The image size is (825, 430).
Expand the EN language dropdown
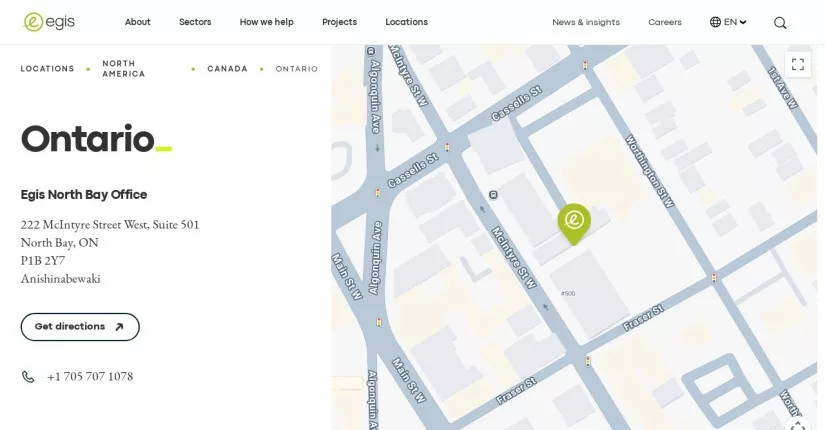[728, 22]
